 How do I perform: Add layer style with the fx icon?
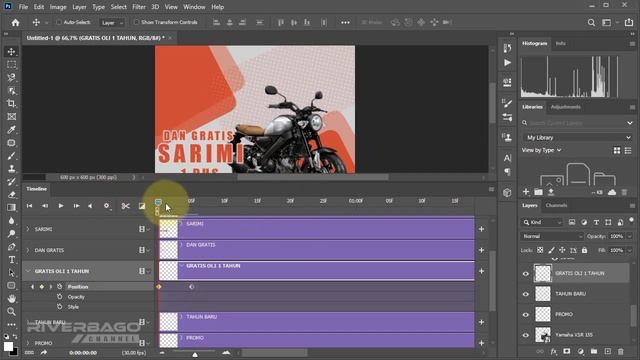pyautogui.click(x=553, y=351)
